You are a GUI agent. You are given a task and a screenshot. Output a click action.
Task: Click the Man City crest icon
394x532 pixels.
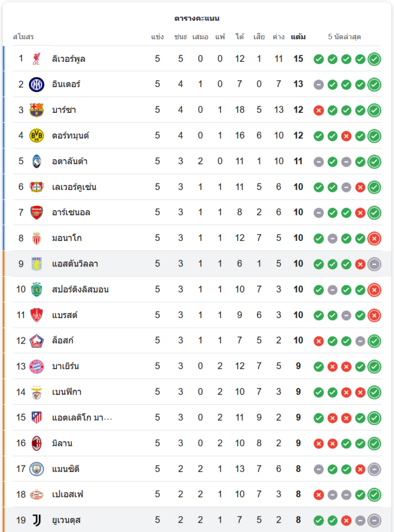click(36, 469)
